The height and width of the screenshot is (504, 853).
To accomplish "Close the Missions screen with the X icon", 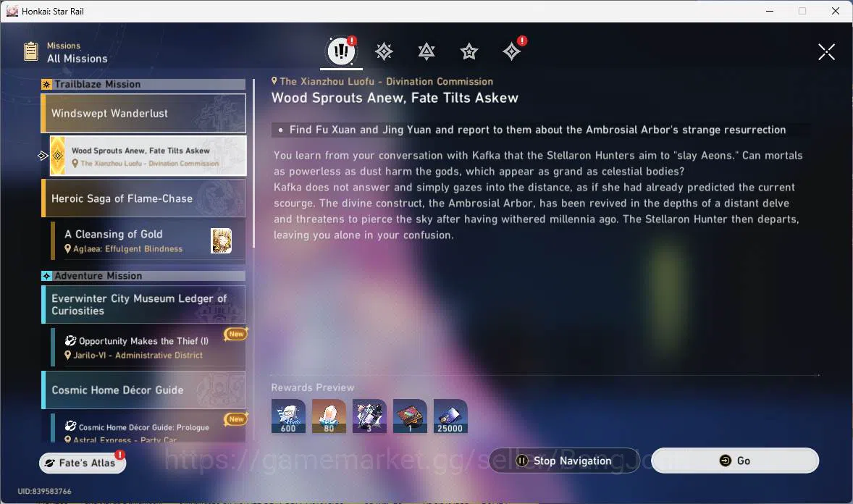I will (826, 52).
